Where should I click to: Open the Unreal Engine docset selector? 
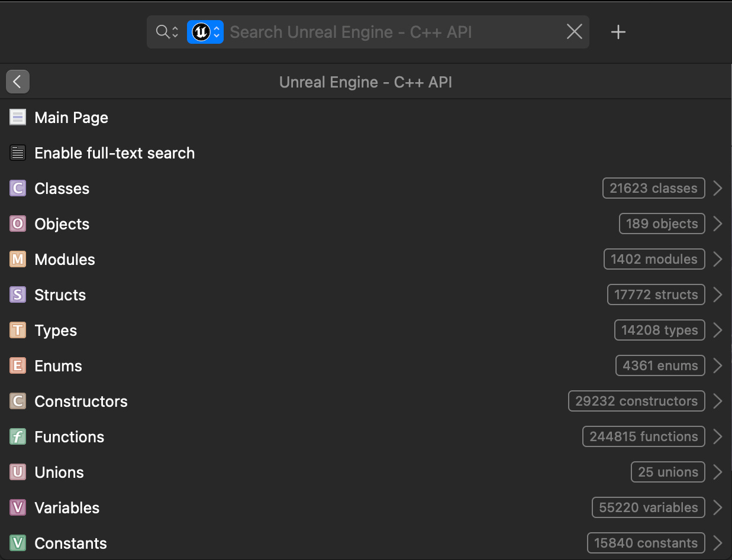pos(205,32)
